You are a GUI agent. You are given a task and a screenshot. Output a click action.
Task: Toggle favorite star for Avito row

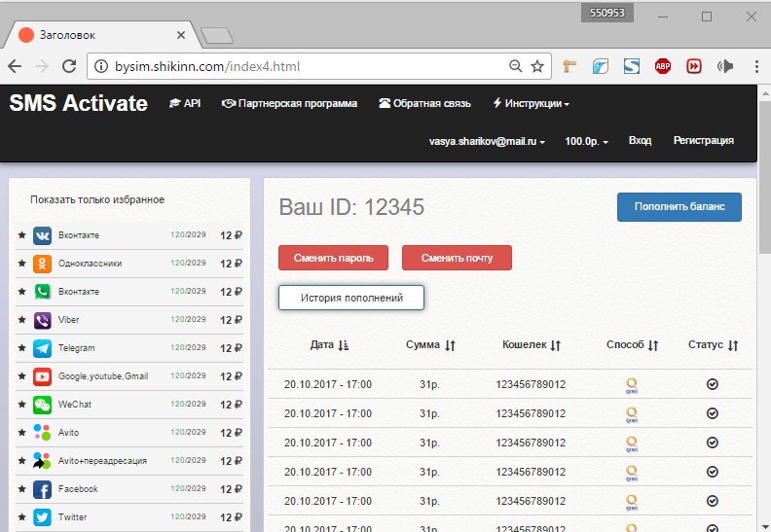pos(21,432)
